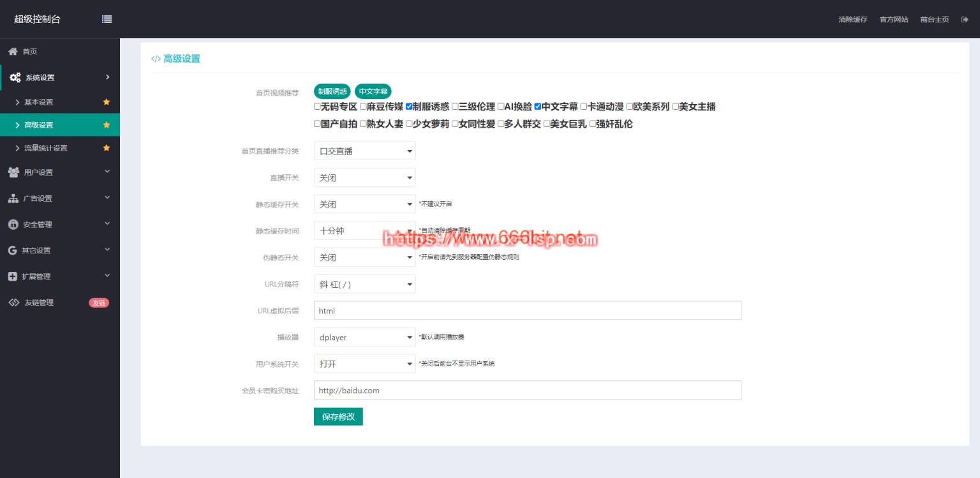This screenshot has width=980, height=478.
Task: Click the *不建议开启 hint text
Action: pos(435,204)
